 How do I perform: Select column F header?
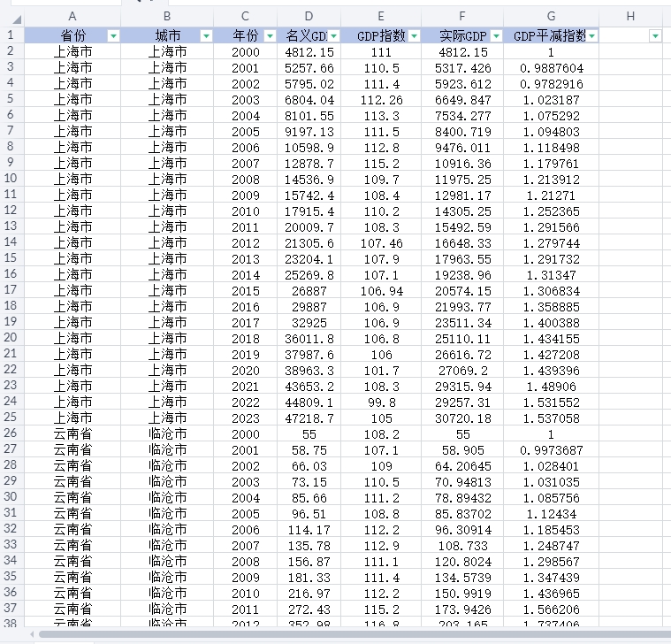(462, 17)
